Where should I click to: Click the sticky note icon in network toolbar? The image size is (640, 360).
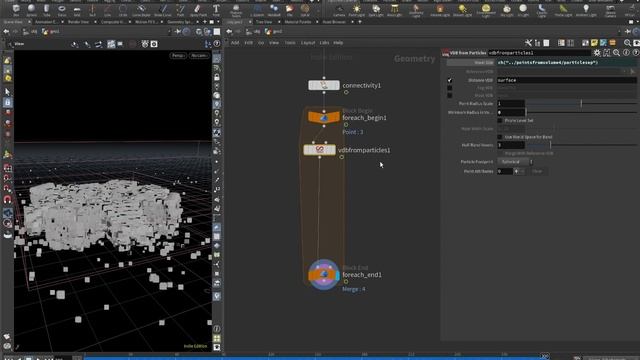[594, 43]
